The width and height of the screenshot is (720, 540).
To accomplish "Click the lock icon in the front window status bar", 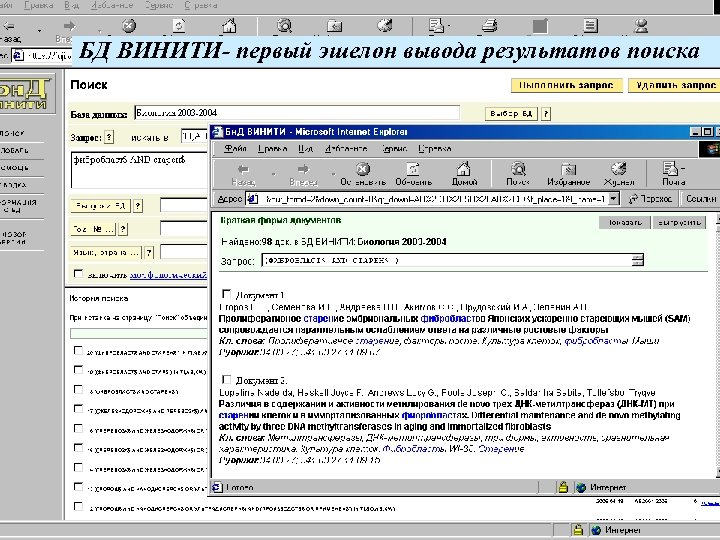I will click(563, 487).
